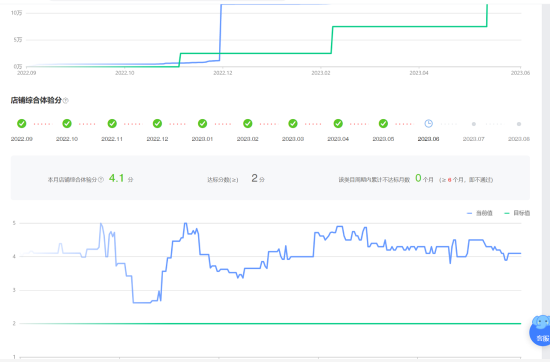Click the green checkmark above 2023.03
Viewport: 550px width, 362px height.
tap(293, 123)
